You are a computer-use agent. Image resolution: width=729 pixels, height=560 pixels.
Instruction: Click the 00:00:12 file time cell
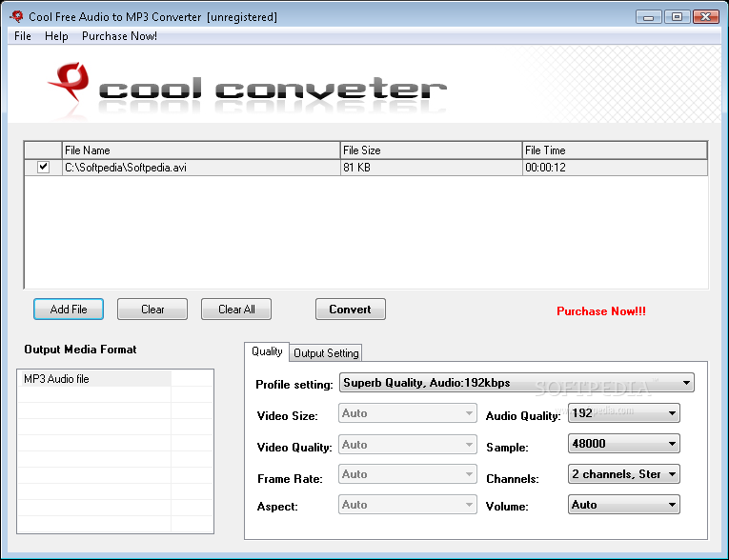(x=615, y=168)
